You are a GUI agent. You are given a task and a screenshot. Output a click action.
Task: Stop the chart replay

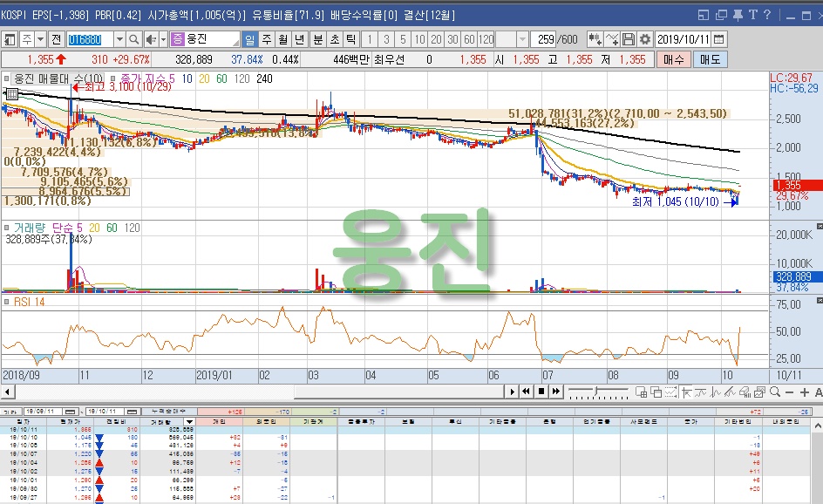pos(541,392)
